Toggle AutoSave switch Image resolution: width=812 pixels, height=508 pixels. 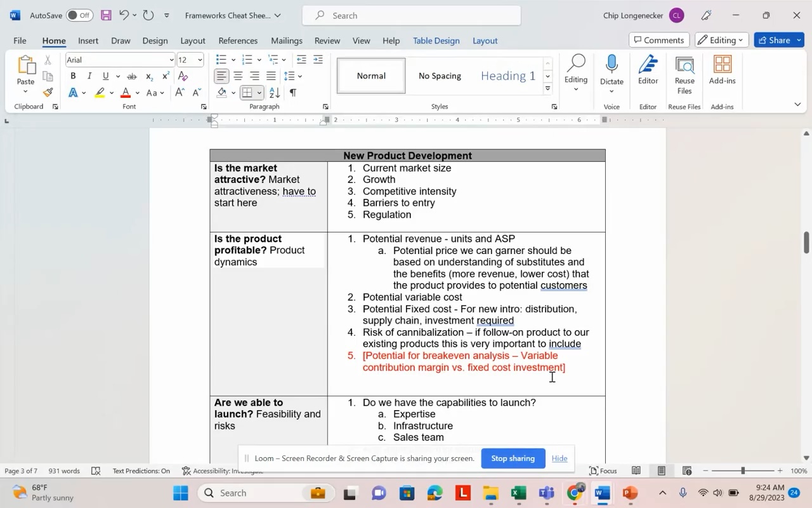click(x=79, y=15)
